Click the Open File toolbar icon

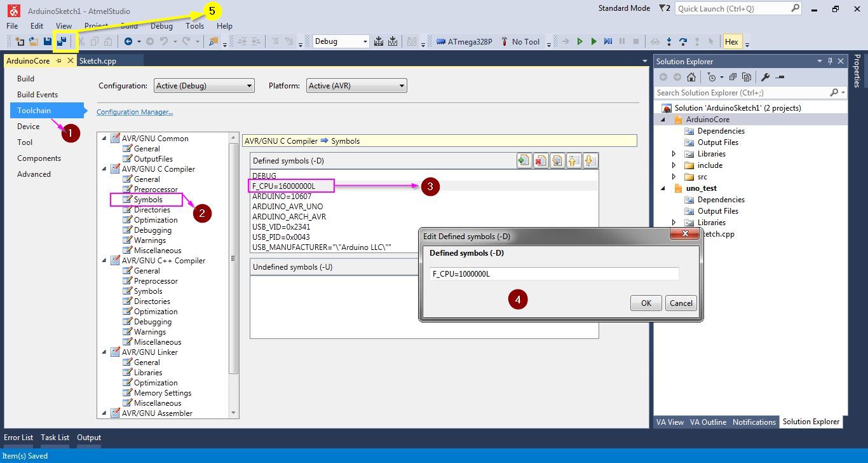pyautogui.click(x=33, y=41)
